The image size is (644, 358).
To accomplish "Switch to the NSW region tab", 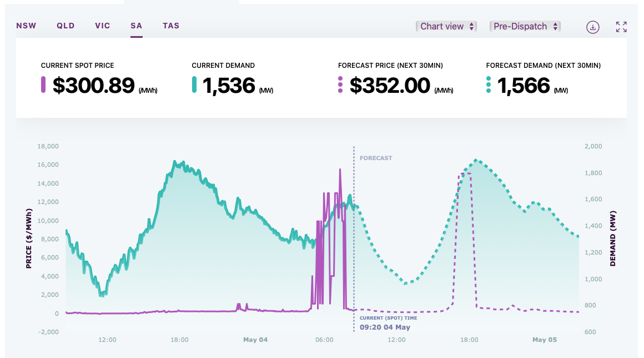I will click(x=26, y=26).
